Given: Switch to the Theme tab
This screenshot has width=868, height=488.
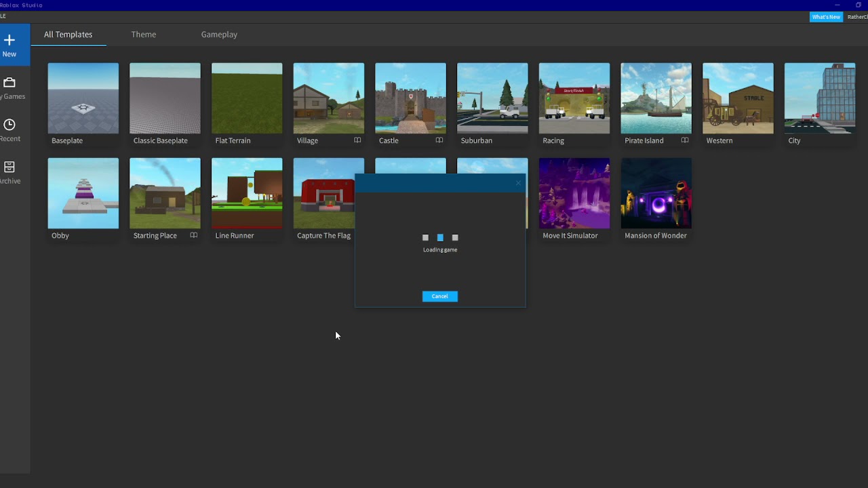Looking at the screenshot, I should 144,35.
